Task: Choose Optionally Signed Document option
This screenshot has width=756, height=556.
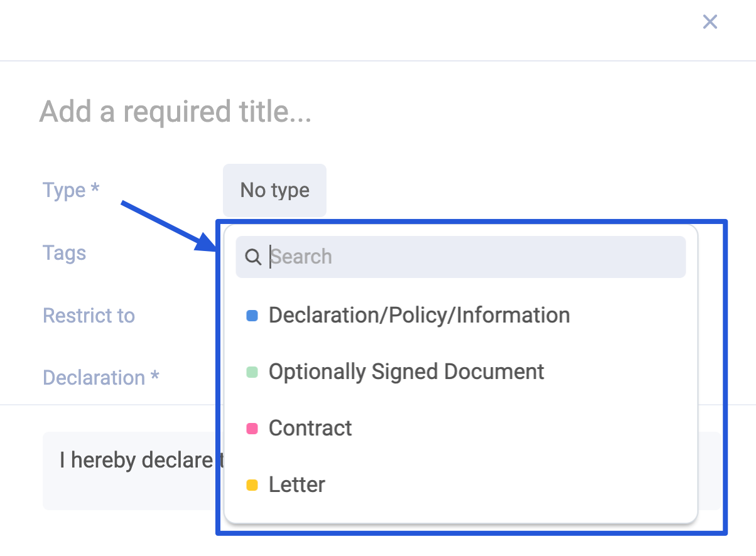Action: click(461, 372)
